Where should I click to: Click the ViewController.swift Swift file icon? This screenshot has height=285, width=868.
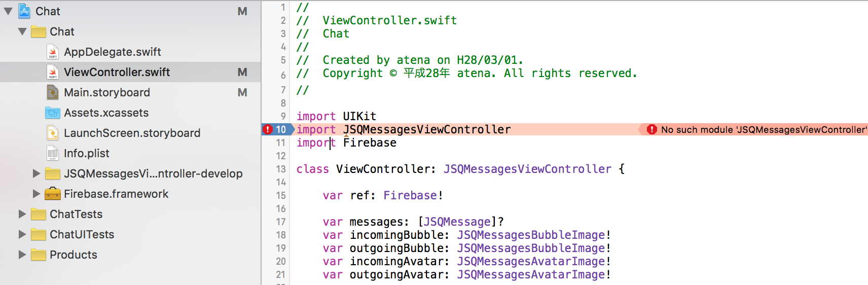(x=53, y=72)
